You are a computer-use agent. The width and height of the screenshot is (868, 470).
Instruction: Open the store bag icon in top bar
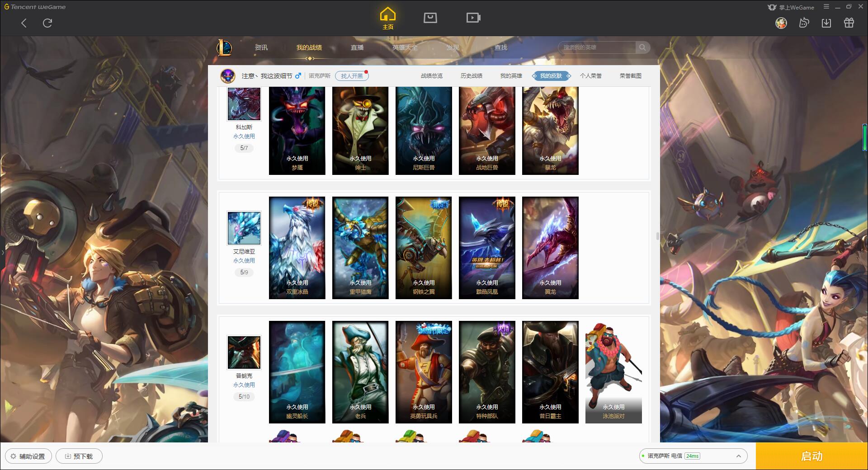pos(430,18)
